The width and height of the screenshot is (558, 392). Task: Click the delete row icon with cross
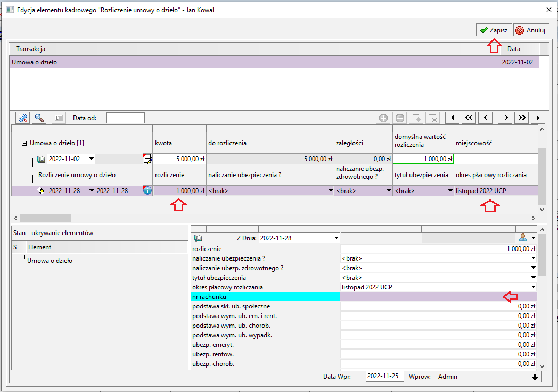tap(433, 118)
